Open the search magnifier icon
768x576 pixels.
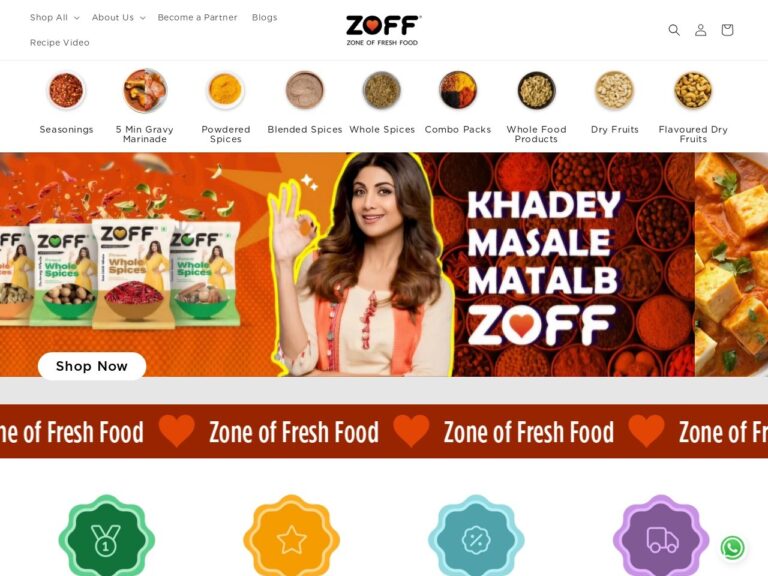[674, 30]
